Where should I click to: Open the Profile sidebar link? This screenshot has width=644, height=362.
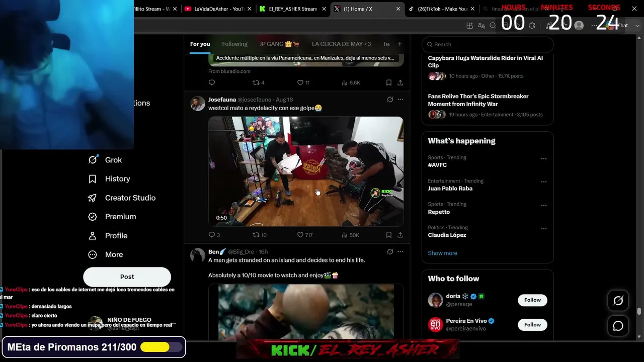(108, 236)
